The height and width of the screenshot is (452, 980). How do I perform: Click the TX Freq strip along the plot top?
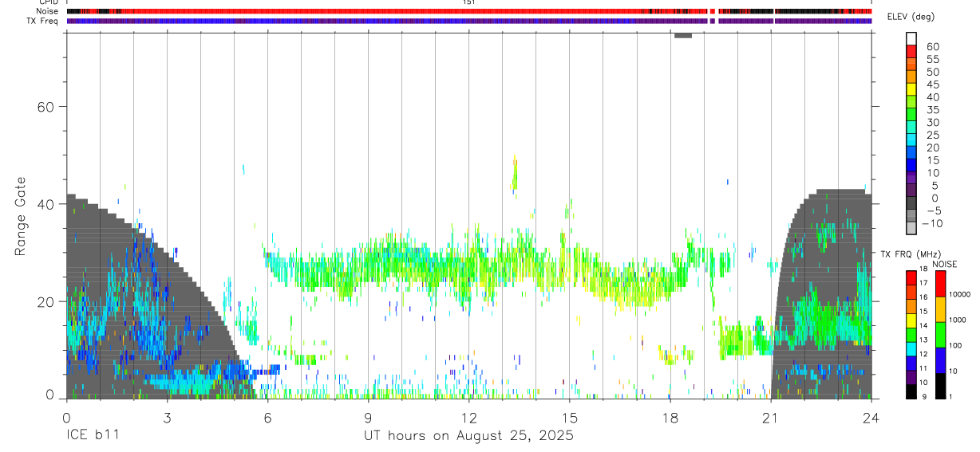click(x=469, y=21)
